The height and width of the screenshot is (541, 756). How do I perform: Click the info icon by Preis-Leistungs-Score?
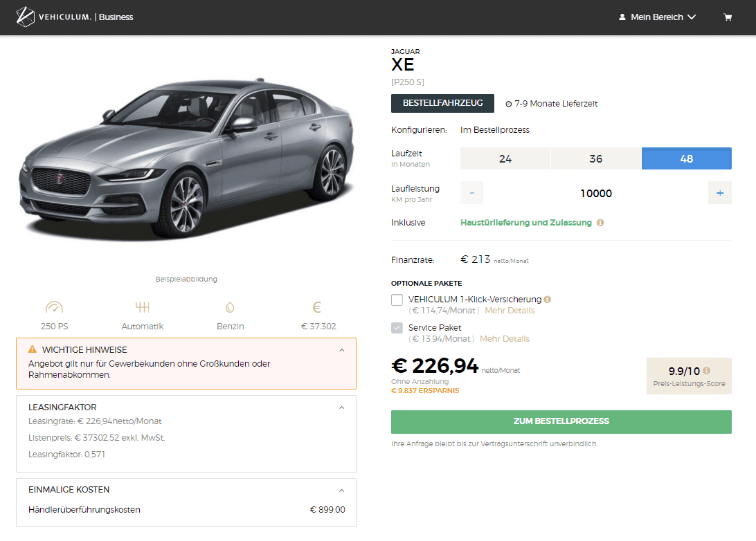(x=706, y=370)
